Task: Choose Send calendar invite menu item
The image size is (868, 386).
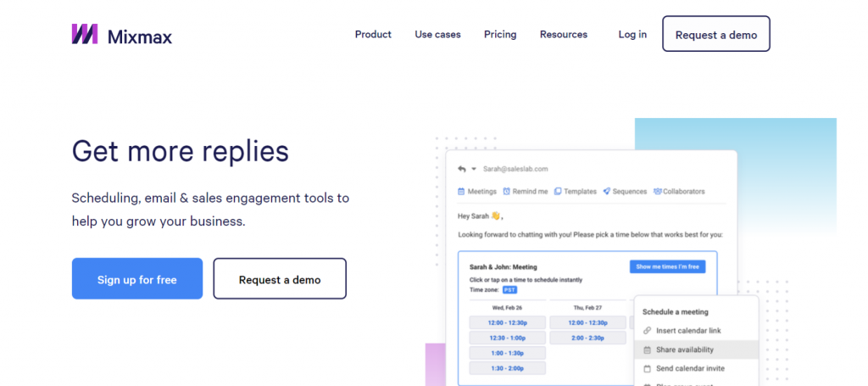Action: pyautogui.click(x=696, y=368)
